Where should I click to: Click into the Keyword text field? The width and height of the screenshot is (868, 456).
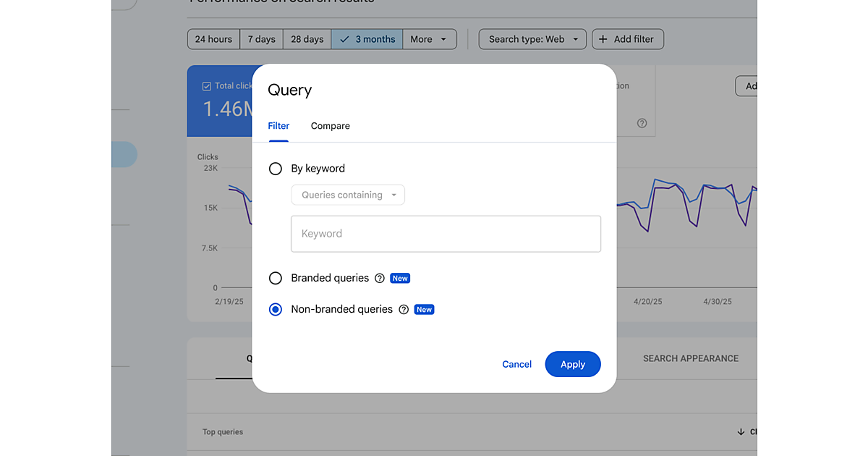(x=446, y=234)
